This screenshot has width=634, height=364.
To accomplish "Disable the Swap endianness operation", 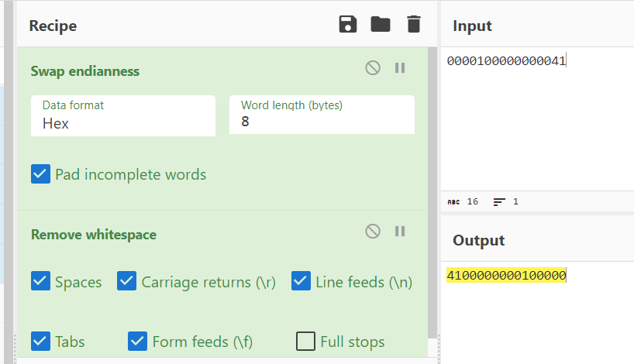I will click(373, 68).
